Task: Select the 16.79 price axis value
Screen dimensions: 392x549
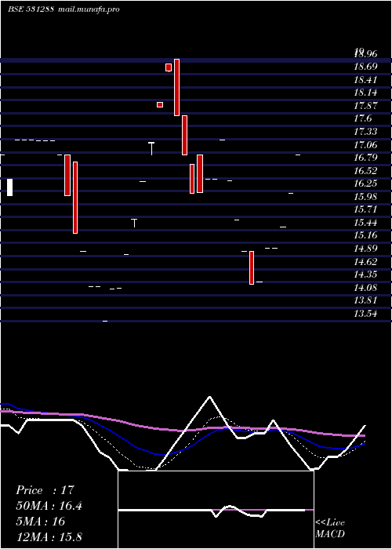Action: click(x=366, y=158)
